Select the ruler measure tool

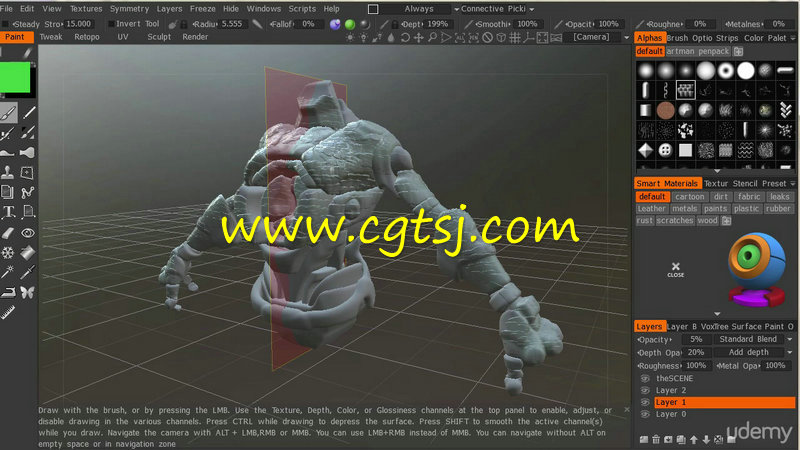(8, 312)
